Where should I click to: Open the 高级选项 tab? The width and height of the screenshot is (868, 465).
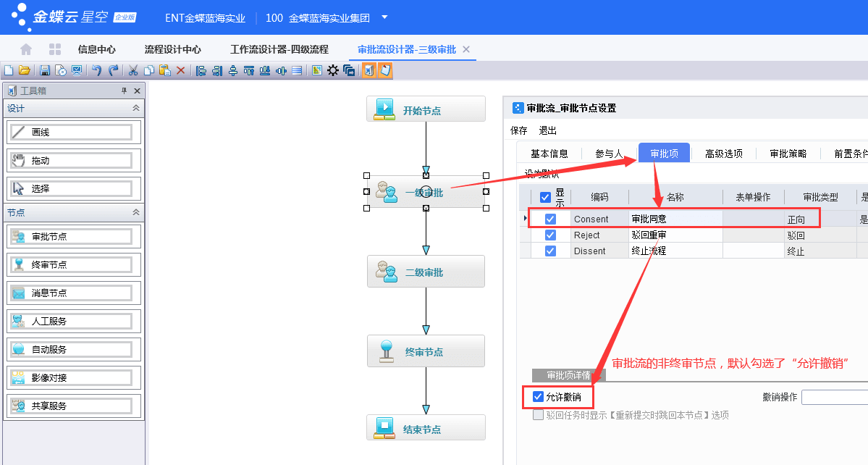(x=724, y=154)
